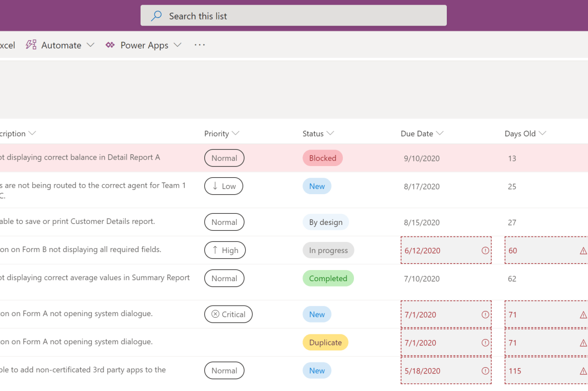Click the warning icon beside 5/18/2020
This screenshot has width=588, height=391.
click(x=485, y=371)
